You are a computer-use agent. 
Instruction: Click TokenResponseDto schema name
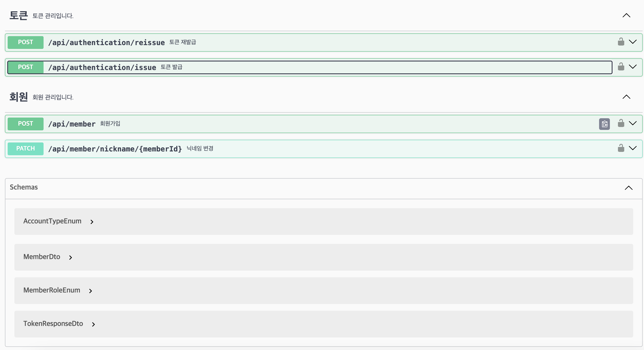(x=53, y=324)
